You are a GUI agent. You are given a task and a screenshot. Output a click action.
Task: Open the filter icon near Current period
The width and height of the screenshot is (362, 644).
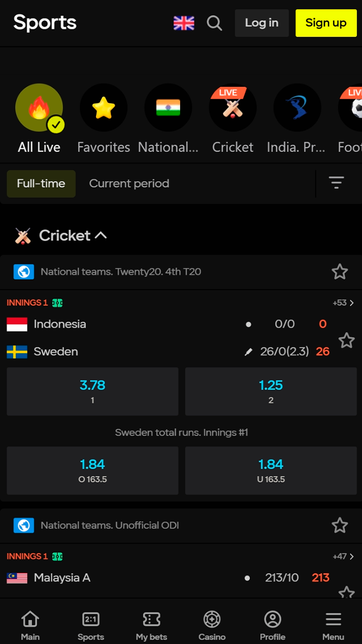(x=336, y=183)
